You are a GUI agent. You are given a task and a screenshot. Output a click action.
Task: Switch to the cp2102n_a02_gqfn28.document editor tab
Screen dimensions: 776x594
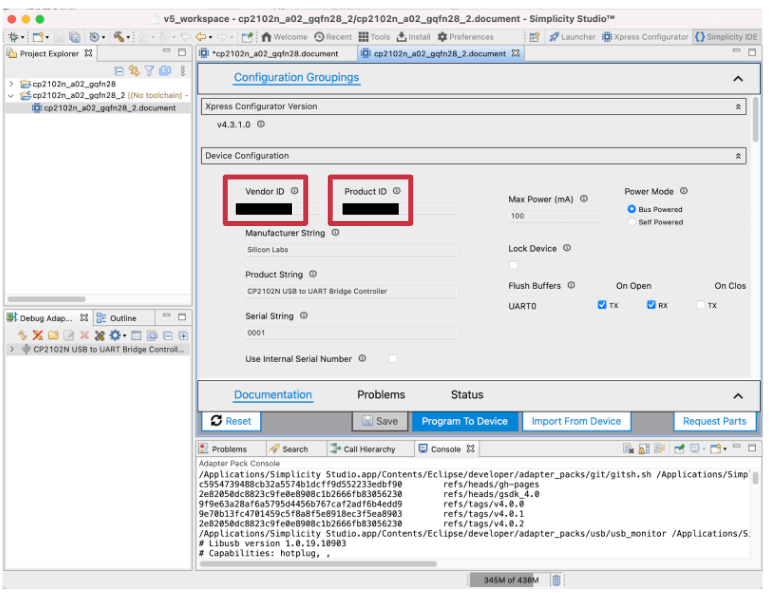click(x=275, y=53)
